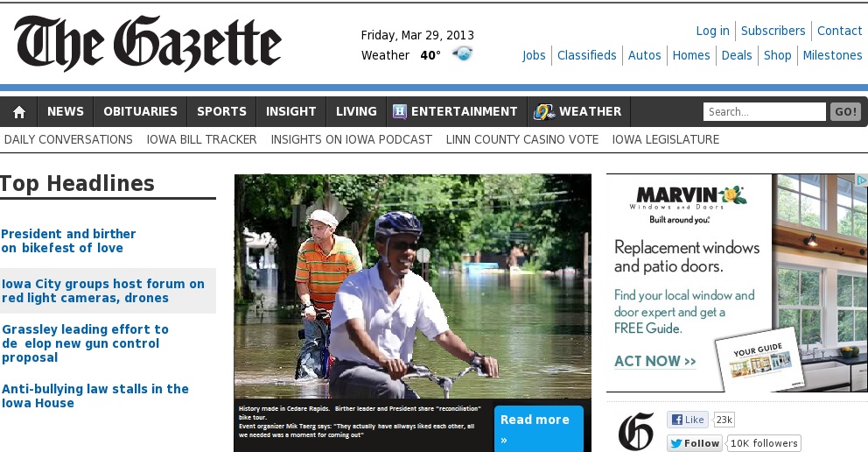Viewport: 868px width, 452px height.
Task: Go to Iowa Bill Tracker
Action: [201, 139]
